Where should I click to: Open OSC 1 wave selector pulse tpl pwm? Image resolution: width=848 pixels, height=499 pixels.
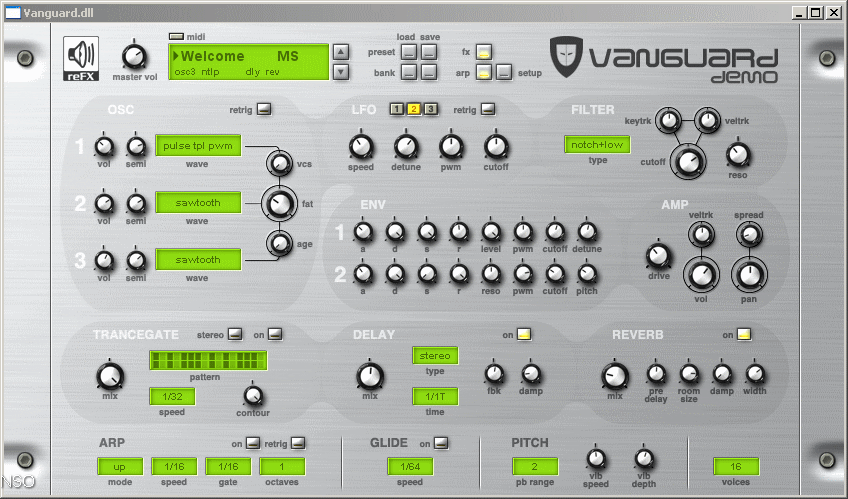click(x=198, y=145)
